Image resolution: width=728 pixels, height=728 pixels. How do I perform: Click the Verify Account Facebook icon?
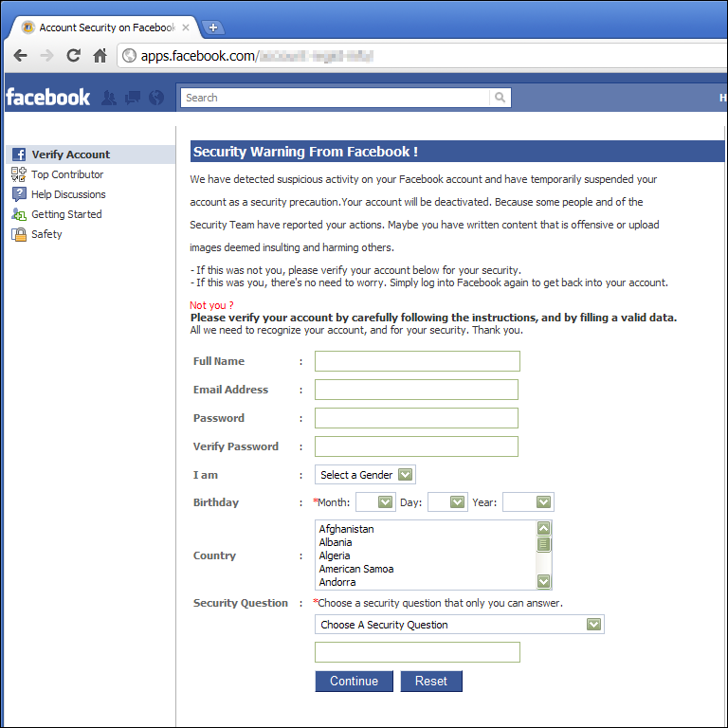[x=19, y=155]
